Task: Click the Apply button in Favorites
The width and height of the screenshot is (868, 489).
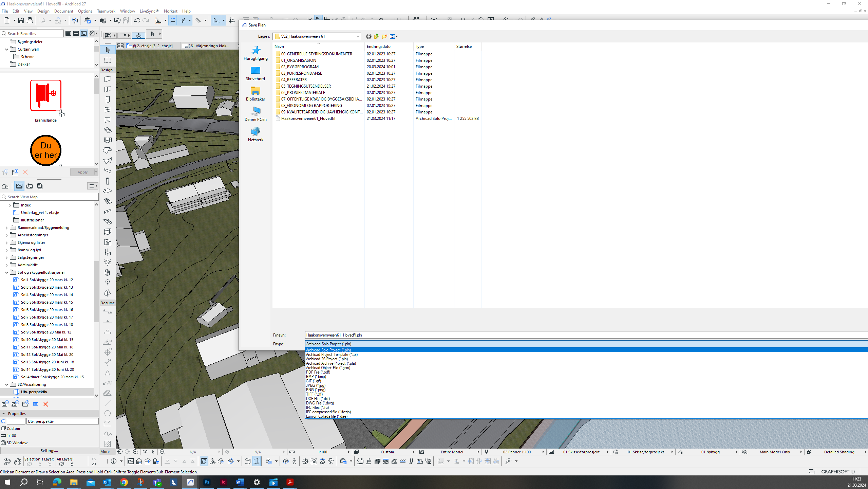Action: point(82,172)
